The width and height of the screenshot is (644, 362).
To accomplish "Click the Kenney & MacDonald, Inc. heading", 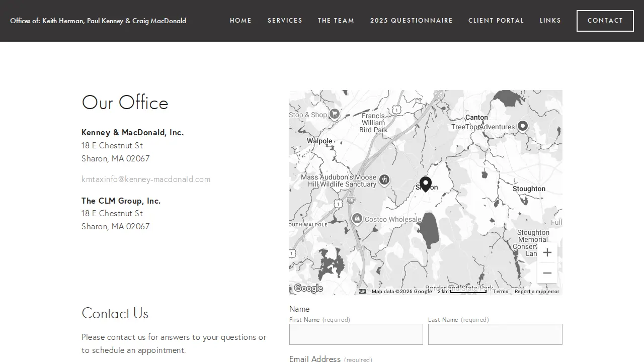I will 133,132.
